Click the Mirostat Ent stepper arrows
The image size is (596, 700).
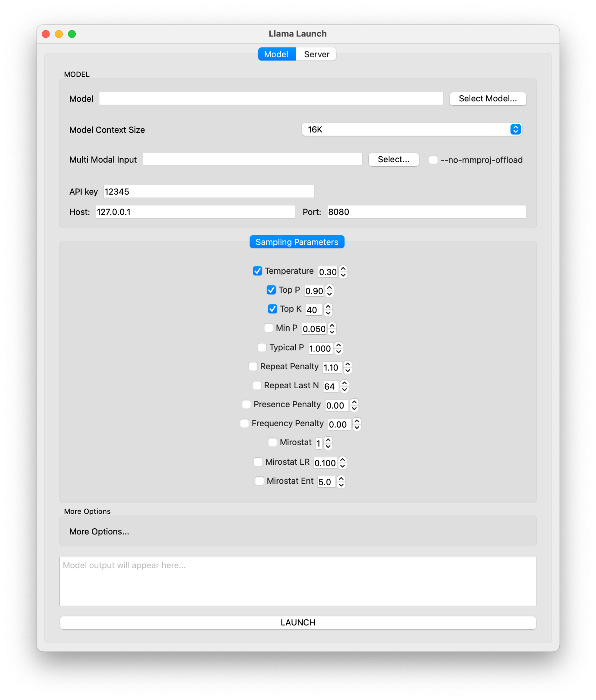341,482
